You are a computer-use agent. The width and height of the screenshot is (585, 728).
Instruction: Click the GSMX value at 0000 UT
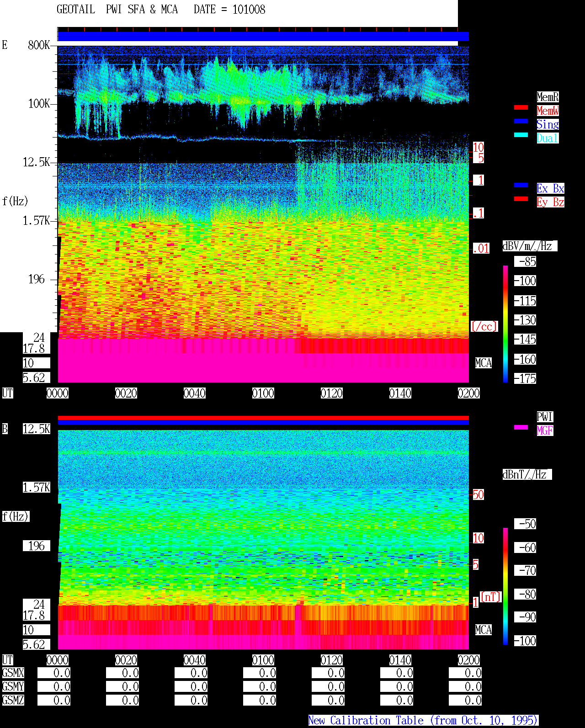(x=54, y=673)
